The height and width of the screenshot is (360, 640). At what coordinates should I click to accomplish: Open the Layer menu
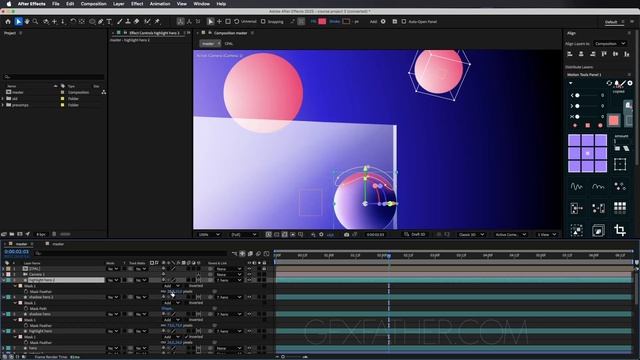tap(118, 4)
